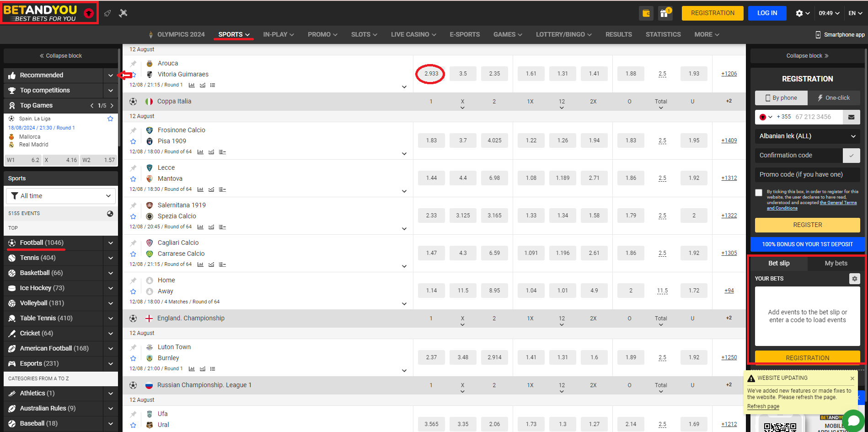
Task: Favorite the Lecce vs Mantova match star
Action: [x=133, y=179]
